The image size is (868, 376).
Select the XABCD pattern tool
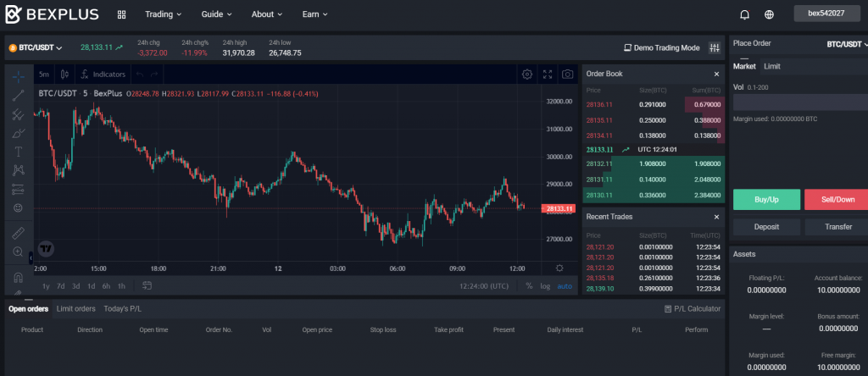19,170
